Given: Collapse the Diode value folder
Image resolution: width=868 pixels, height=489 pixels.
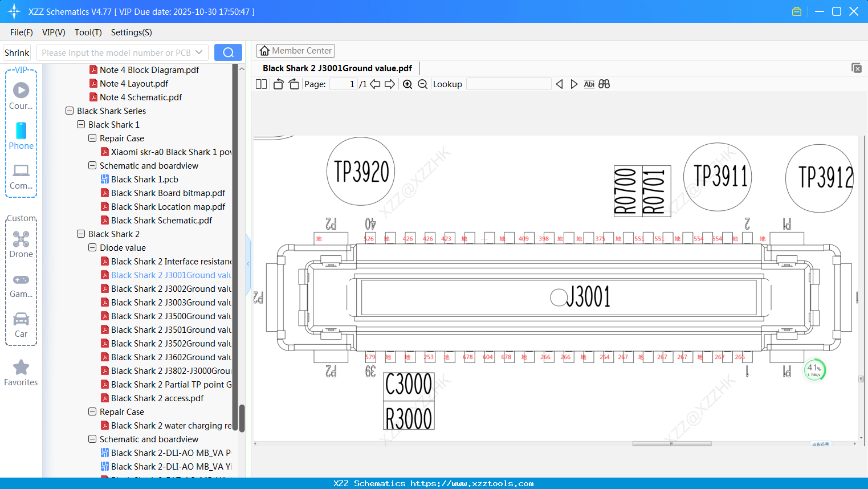Looking at the screenshot, I should coord(92,248).
